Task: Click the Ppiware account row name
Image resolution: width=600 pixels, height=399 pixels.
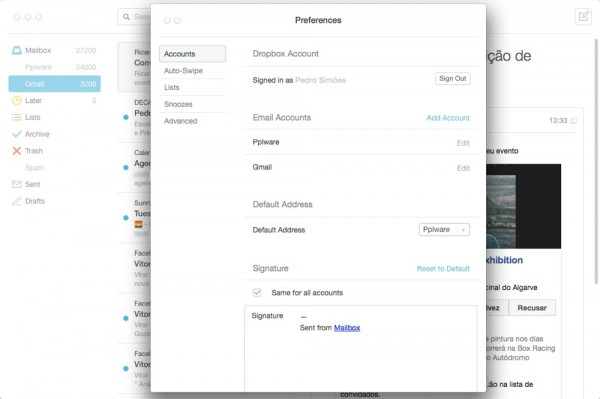Action: pos(266,142)
